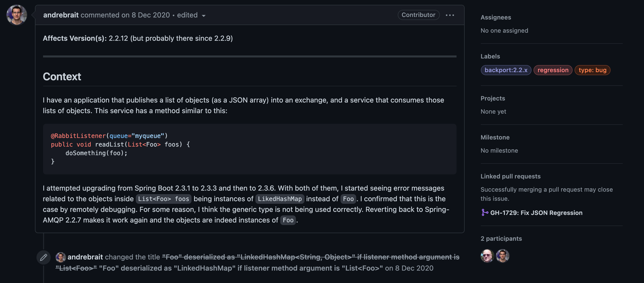
Task: Open first participant's avatar
Action: pos(487,256)
